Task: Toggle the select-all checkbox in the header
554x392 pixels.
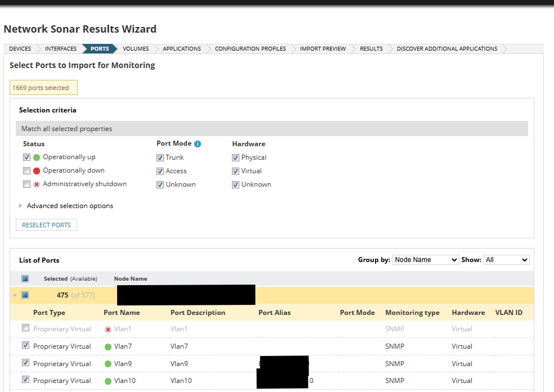Action: tap(24, 278)
